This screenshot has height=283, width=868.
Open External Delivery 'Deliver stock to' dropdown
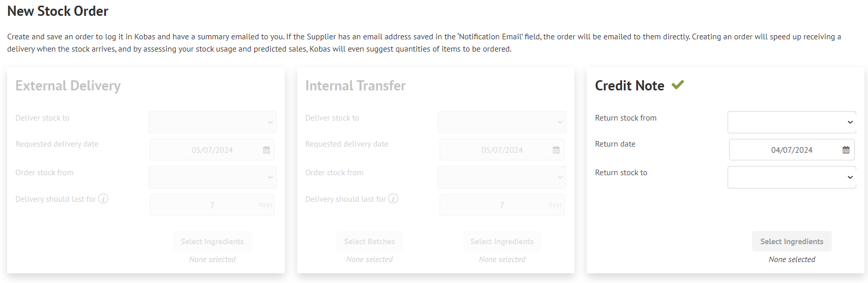pos(212,123)
